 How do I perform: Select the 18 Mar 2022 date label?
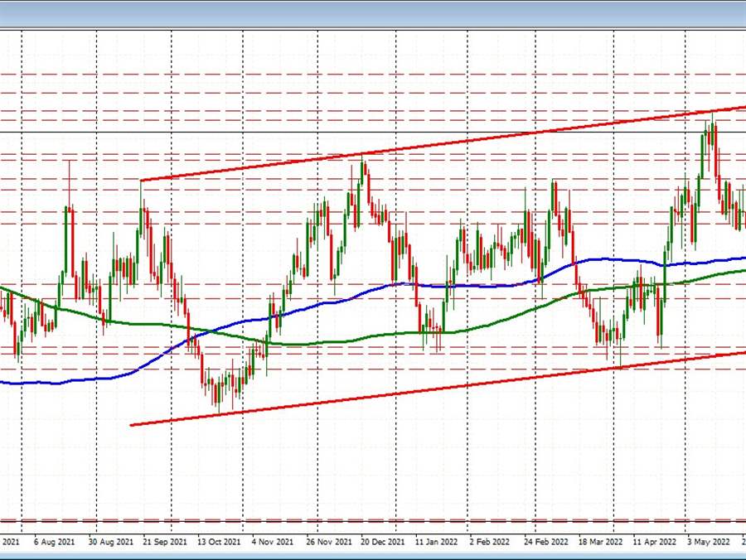click(x=600, y=541)
